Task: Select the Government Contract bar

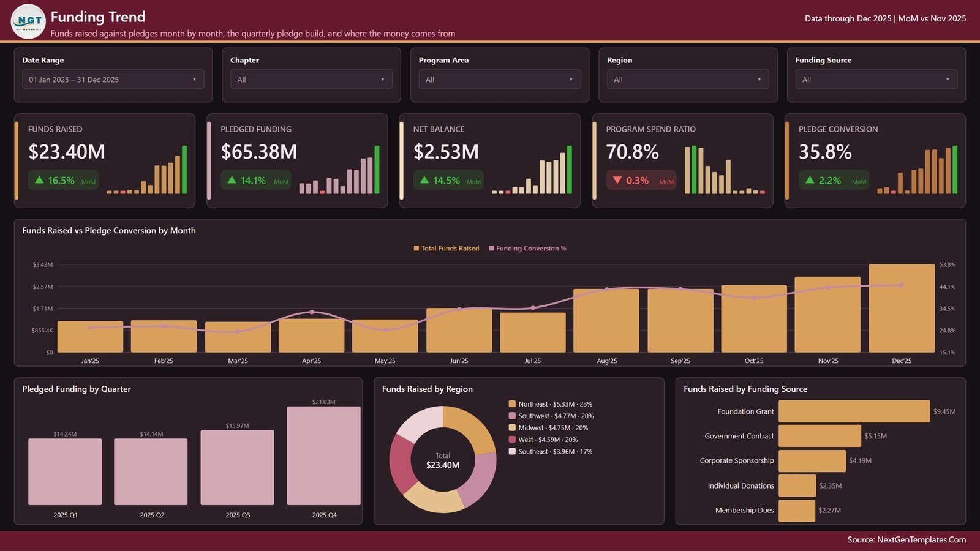Action: tap(820, 436)
